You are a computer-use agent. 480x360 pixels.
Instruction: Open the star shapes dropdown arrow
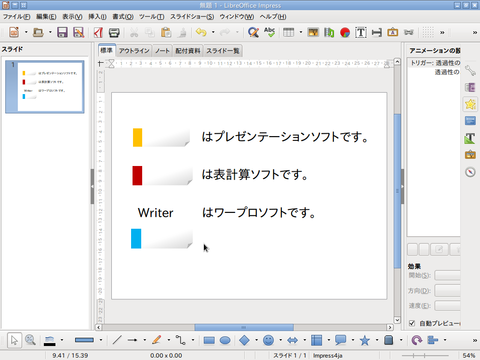click(377, 340)
